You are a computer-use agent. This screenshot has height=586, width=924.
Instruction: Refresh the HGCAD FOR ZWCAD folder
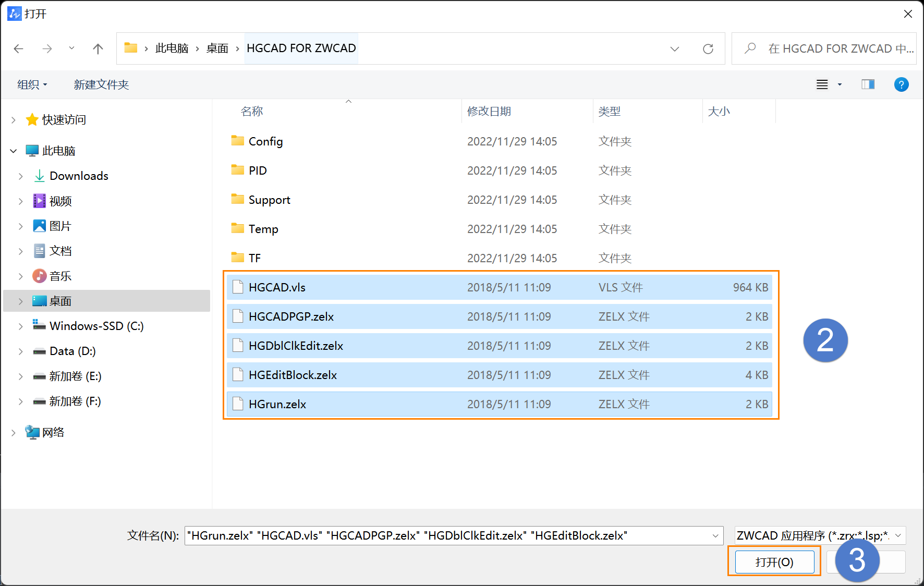(708, 49)
